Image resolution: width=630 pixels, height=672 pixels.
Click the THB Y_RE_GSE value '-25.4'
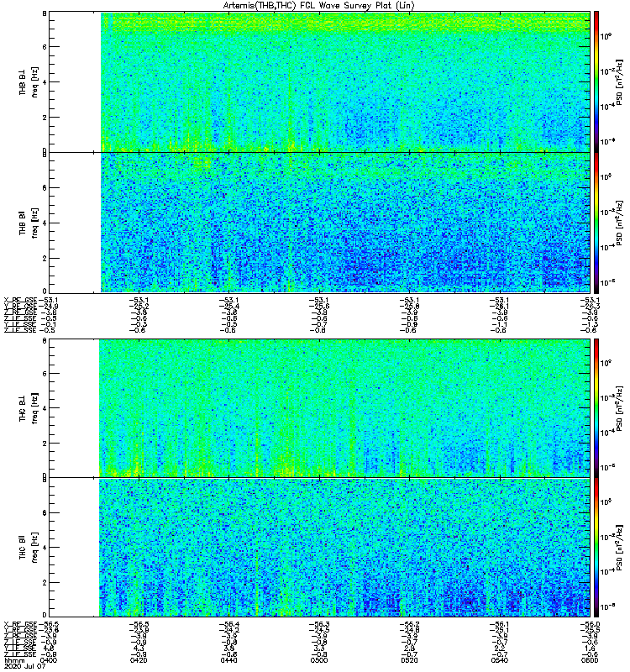[x=229, y=306]
